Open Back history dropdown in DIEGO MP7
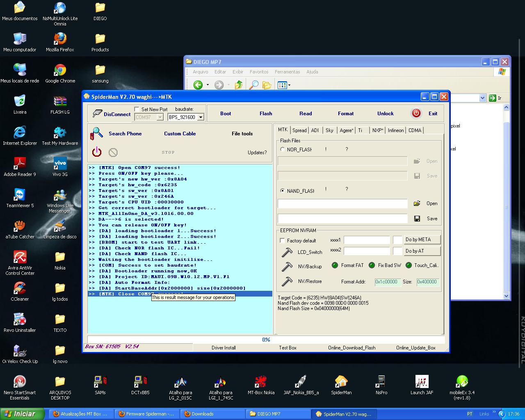 click(x=208, y=85)
